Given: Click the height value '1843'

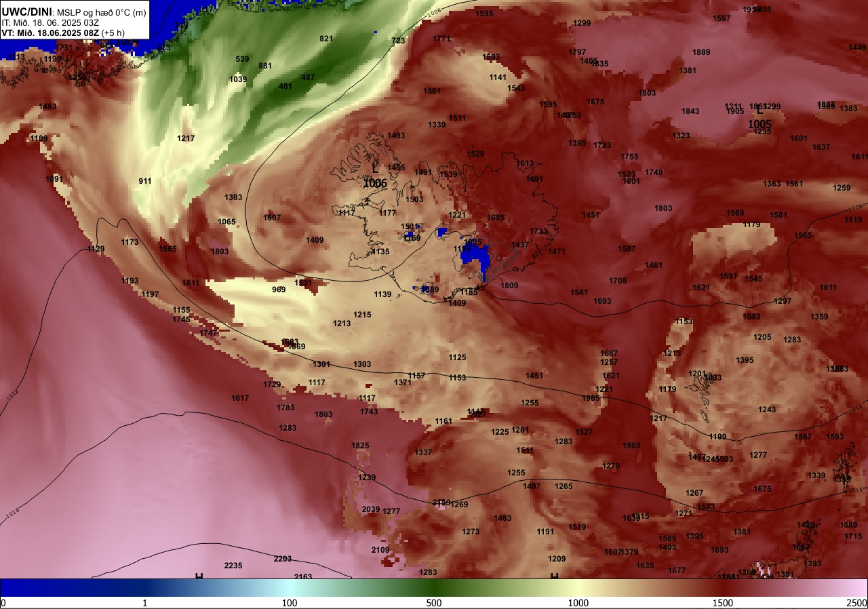Looking at the screenshot, I should (690, 111).
